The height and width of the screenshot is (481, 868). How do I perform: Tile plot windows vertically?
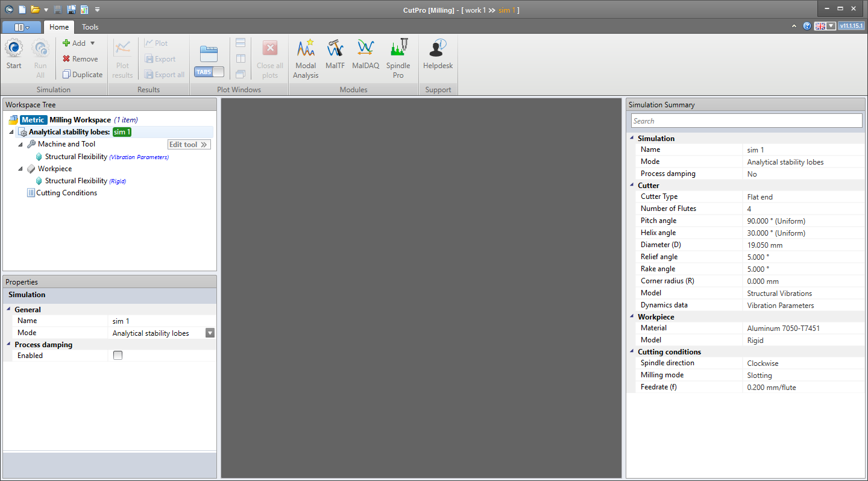[x=241, y=59]
